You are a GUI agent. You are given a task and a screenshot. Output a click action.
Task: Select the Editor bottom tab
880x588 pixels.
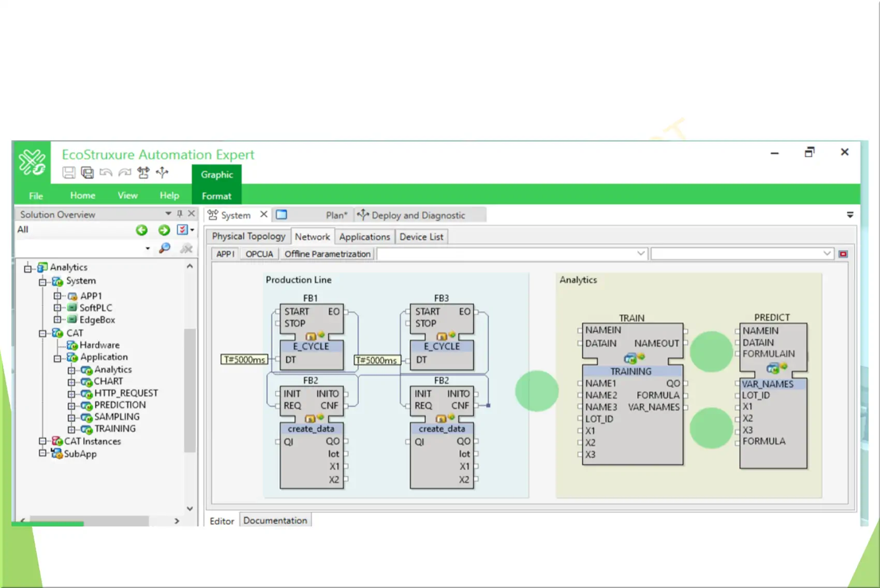(x=222, y=521)
